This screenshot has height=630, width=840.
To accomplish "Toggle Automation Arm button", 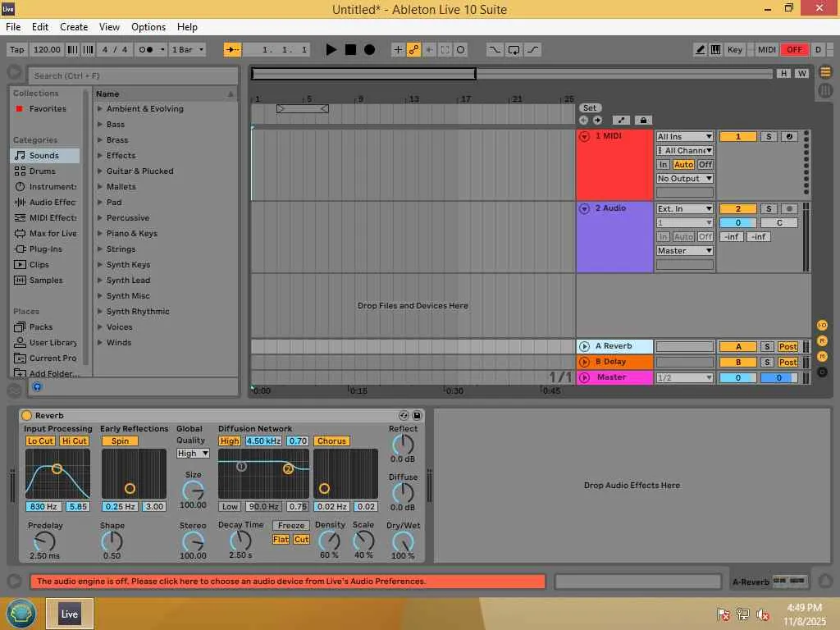I will (413, 50).
